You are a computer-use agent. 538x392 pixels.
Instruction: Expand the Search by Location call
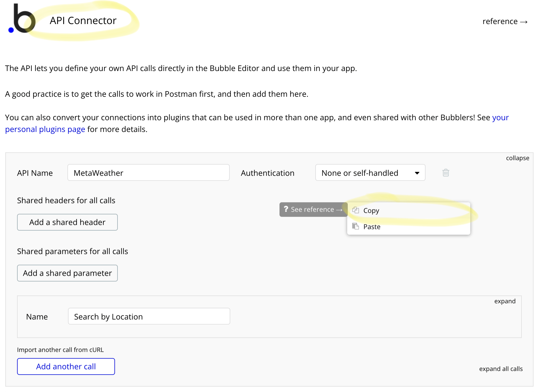pyautogui.click(x=504, y=301)
